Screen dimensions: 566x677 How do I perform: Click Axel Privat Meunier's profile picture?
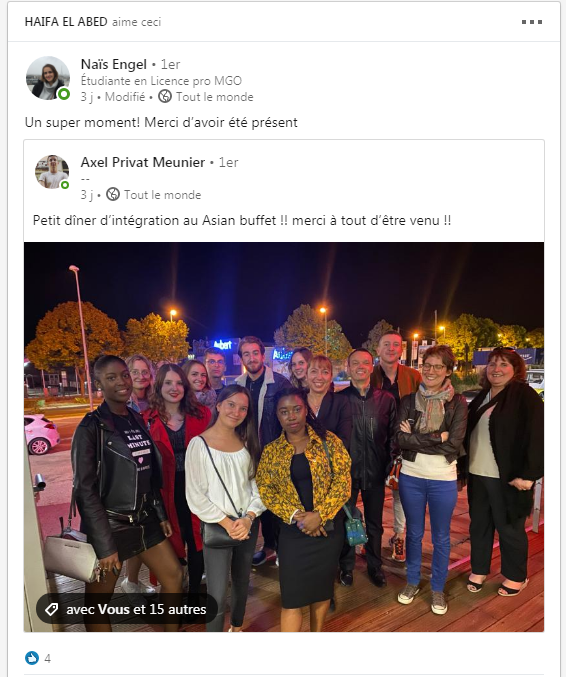coord(52,172)
